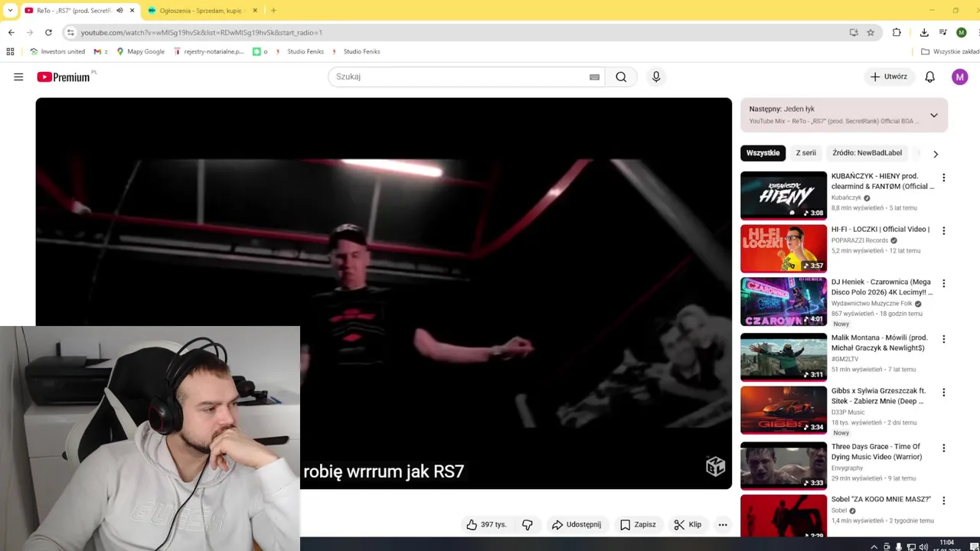This screenshot has width=980, height=551.
Task: Select the Źródło: NewBadLabel chip
Action: tap(867, 153)
